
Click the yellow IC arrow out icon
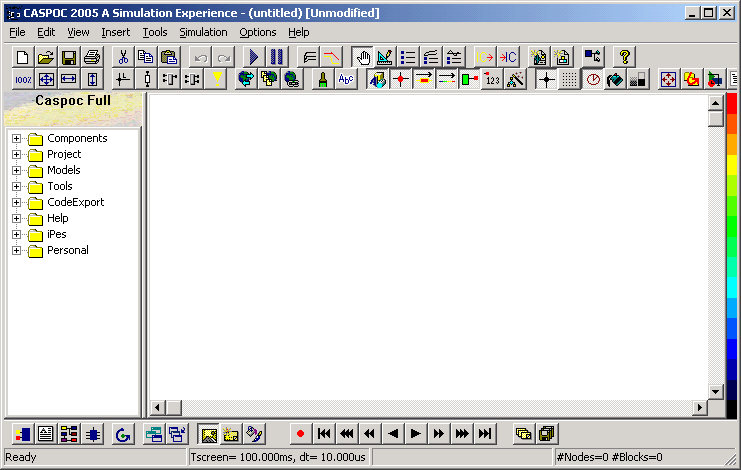click(x=485, y=57)
